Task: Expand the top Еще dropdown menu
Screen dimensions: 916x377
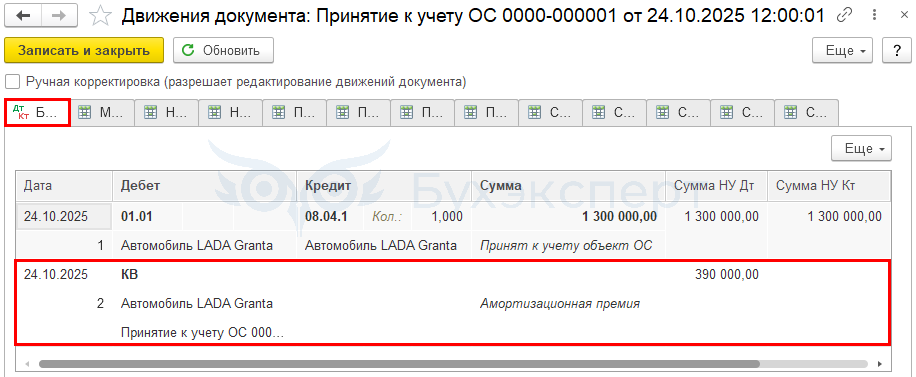Action: 842,51
